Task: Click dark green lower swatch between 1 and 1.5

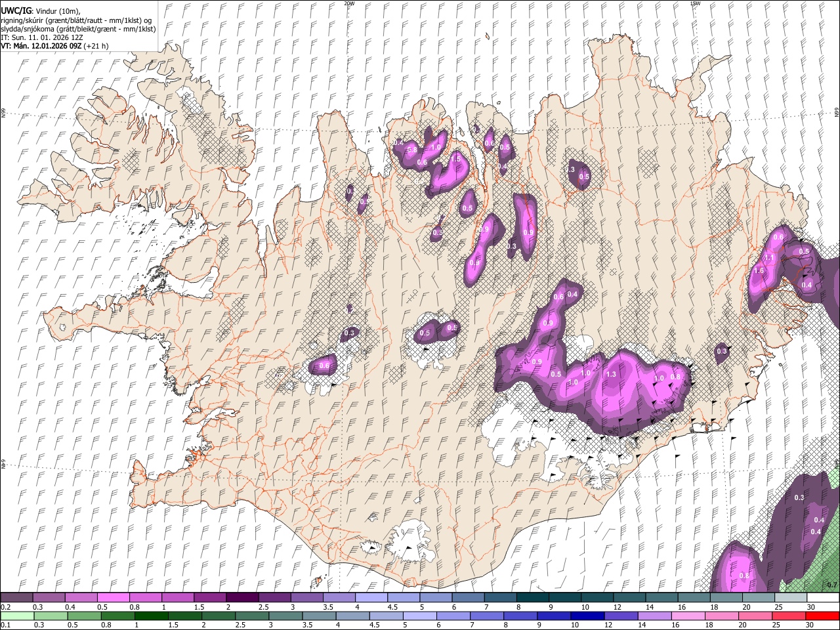Action: (151, 616)
